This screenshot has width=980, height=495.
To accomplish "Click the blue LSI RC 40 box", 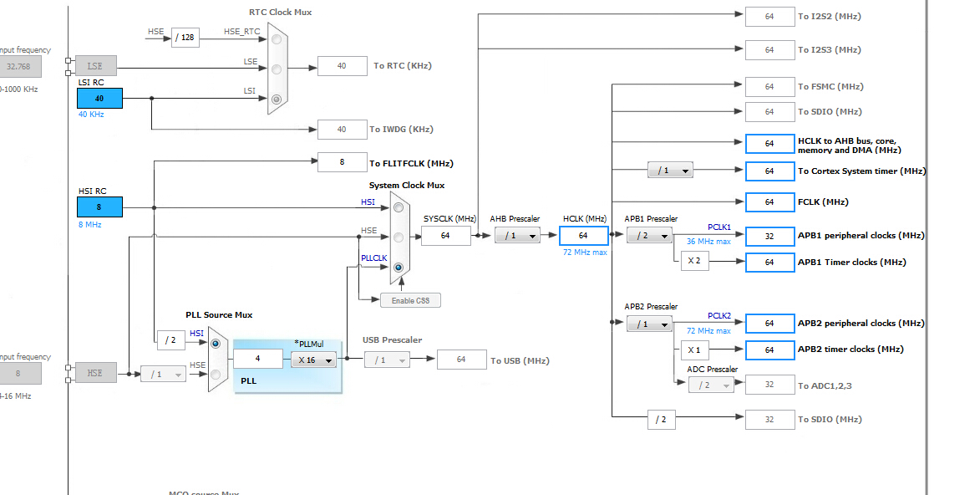I will tap(99, 99).
